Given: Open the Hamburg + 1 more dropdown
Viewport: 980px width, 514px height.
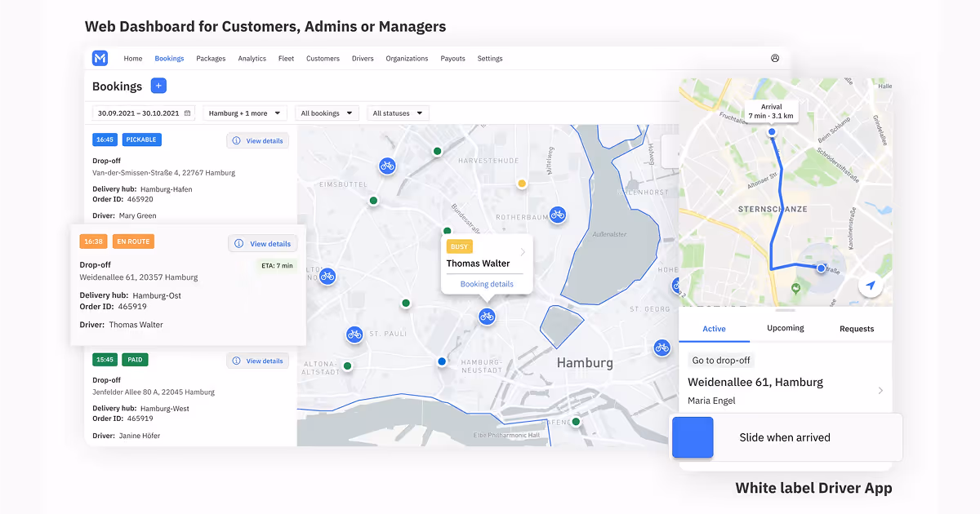Looking at the screenshot, I should click(x=245, y=113).
